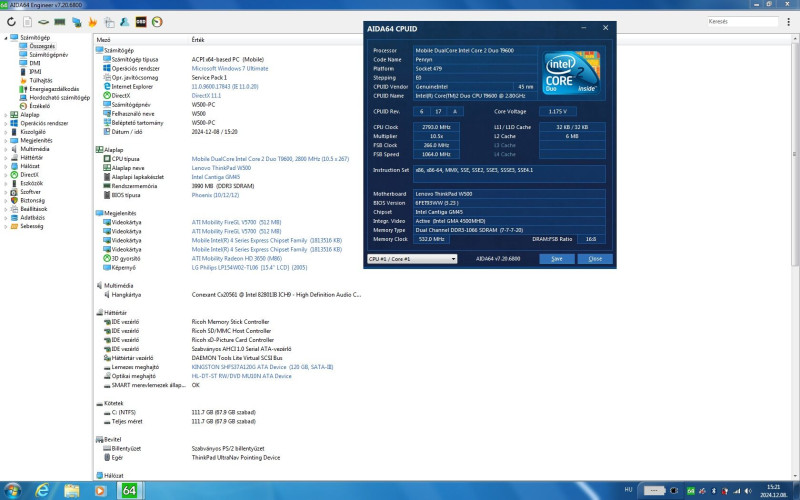Click the greyed clipboard toolbar icon
Viewport: 800px width, 500px height.
(x=109, y=22)
